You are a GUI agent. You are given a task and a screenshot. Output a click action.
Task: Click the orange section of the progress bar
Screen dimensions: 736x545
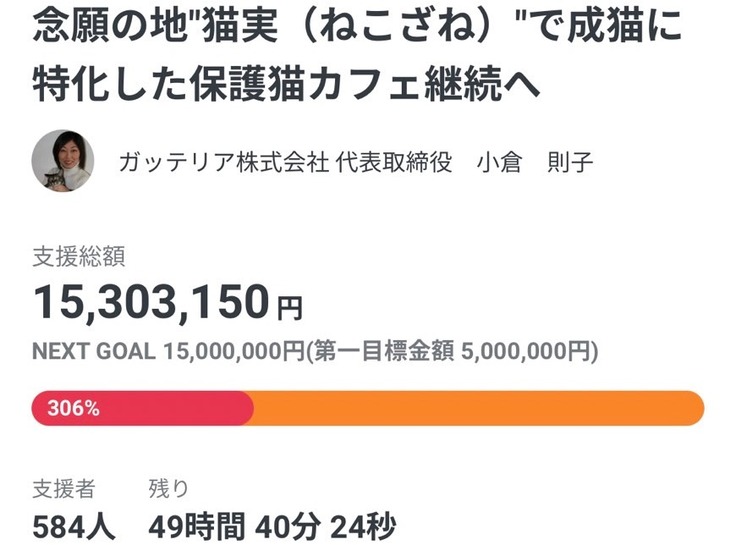pos(480,408)
